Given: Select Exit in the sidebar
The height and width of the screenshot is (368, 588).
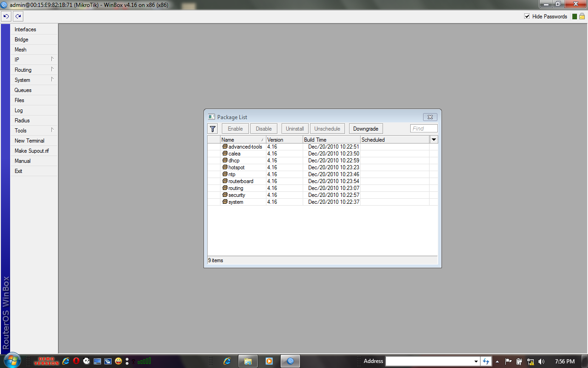Looking at the screenshot, I should click(34, 171).
